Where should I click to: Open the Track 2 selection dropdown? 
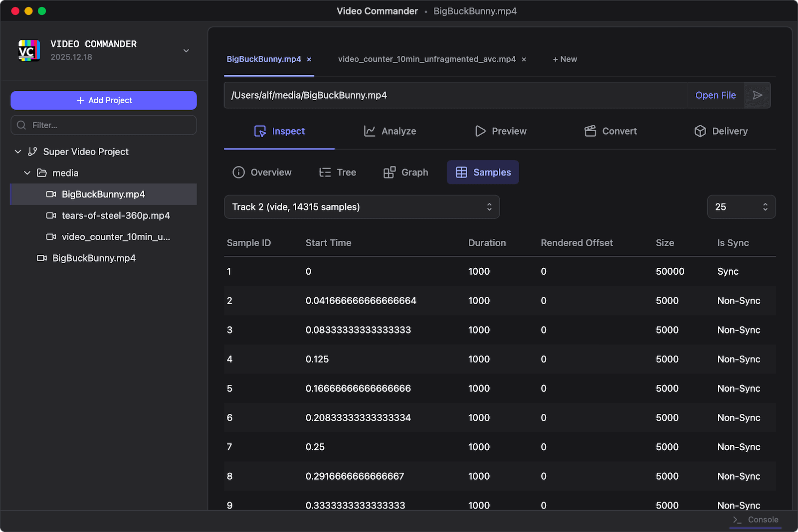click(x=362, y=207)
